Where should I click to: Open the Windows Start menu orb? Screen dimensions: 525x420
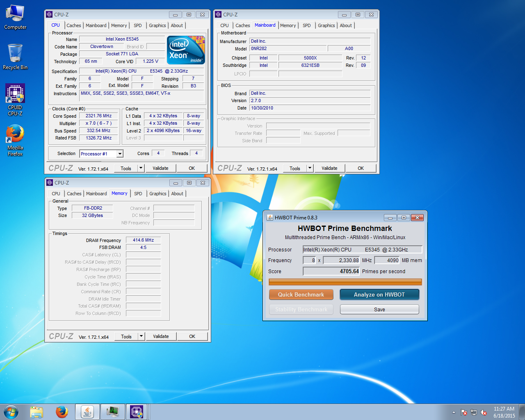coord(11,412)
